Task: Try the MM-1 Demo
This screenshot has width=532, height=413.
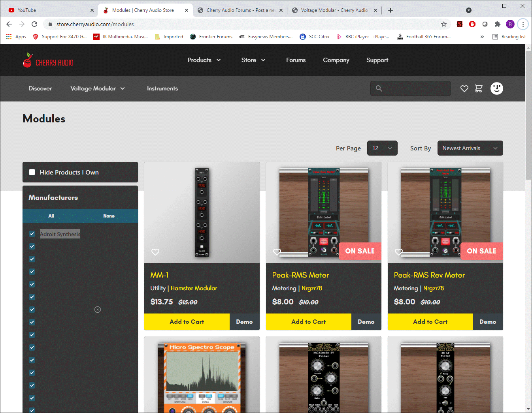Action: pos(245,322)
